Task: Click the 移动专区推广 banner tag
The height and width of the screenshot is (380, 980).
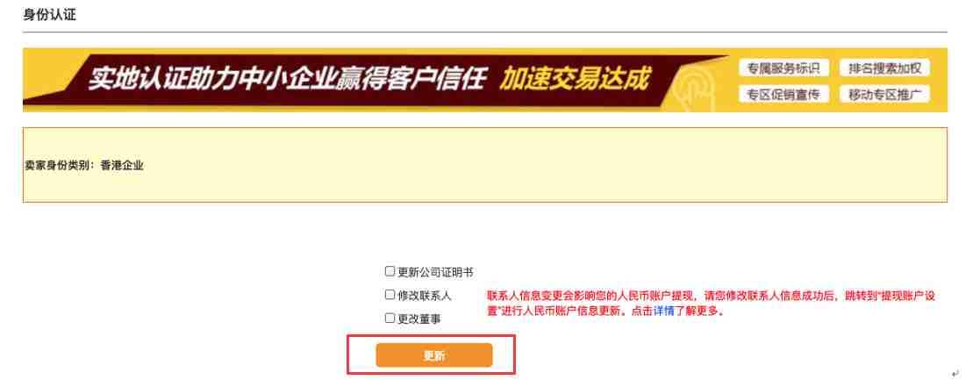Action: point(884,95)
